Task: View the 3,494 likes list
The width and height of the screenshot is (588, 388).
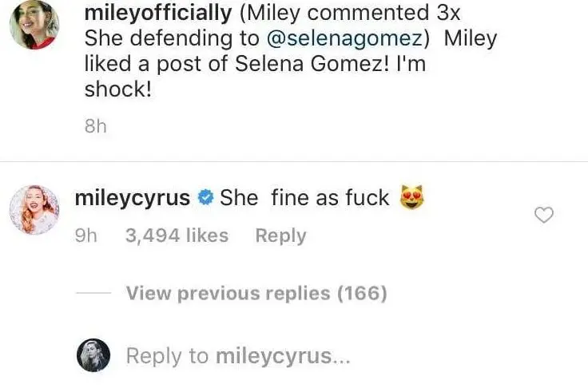Action: click(x=177, y=236)
